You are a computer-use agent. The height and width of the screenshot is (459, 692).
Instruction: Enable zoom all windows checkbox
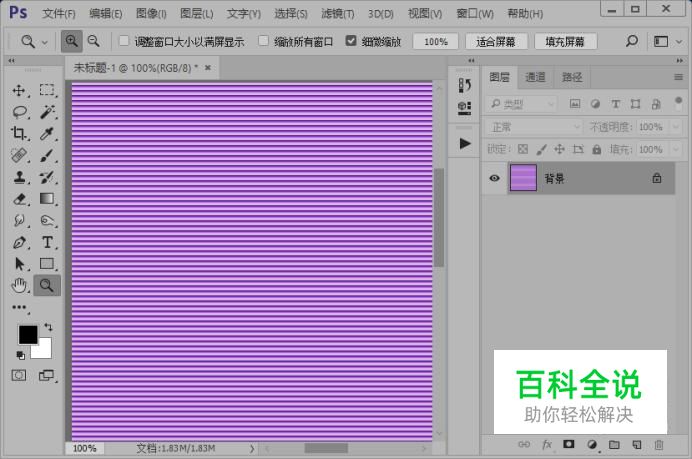pos(263,41)
